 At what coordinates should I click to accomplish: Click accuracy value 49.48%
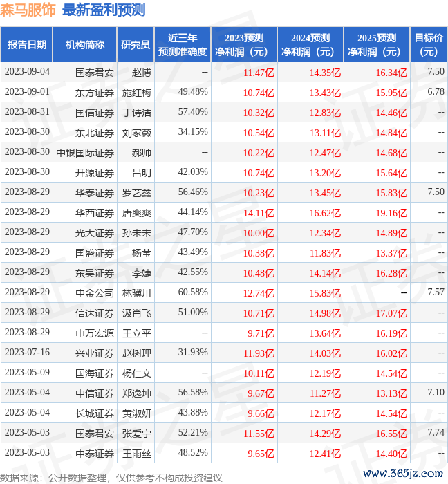[193, 92]
